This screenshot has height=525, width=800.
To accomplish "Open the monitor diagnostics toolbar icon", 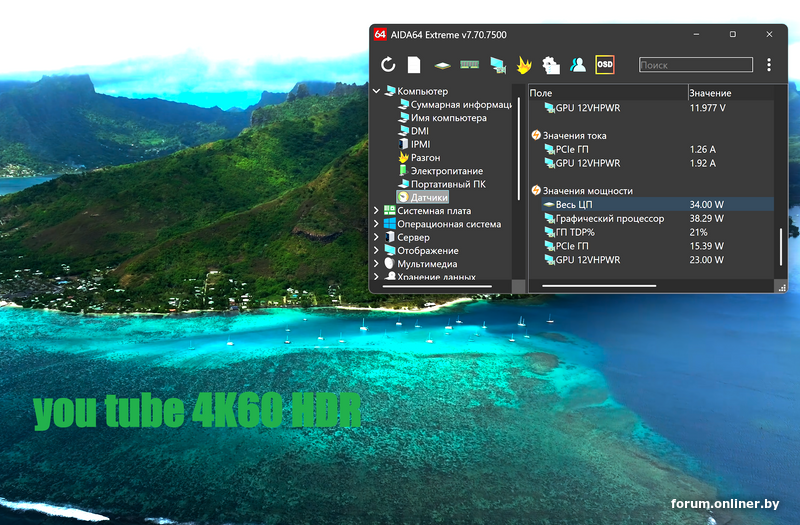I will [498, 65].
